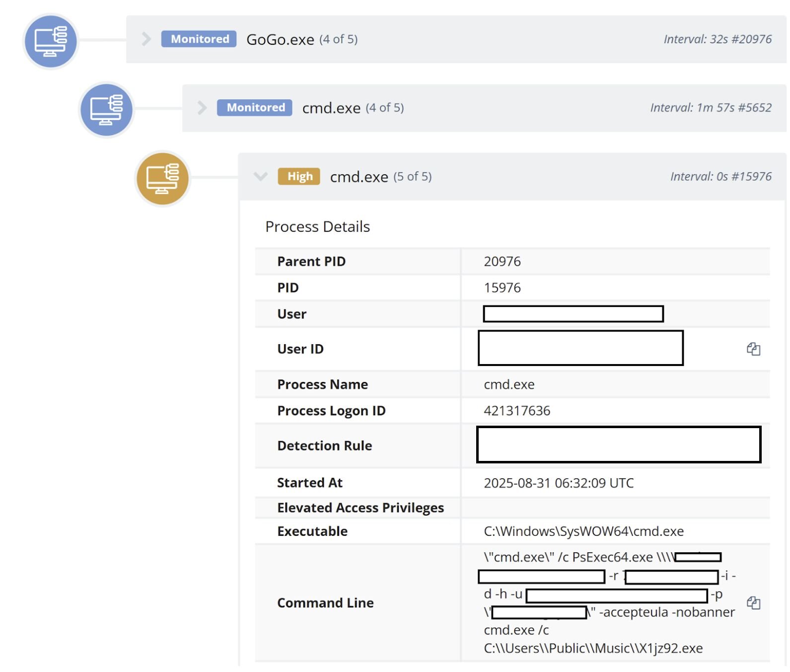Click the High severity badge

299,176
